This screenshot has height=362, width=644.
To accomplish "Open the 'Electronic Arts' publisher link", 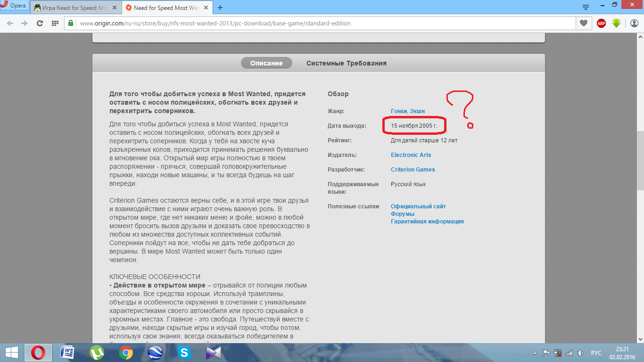I will [x=411, y=155].
